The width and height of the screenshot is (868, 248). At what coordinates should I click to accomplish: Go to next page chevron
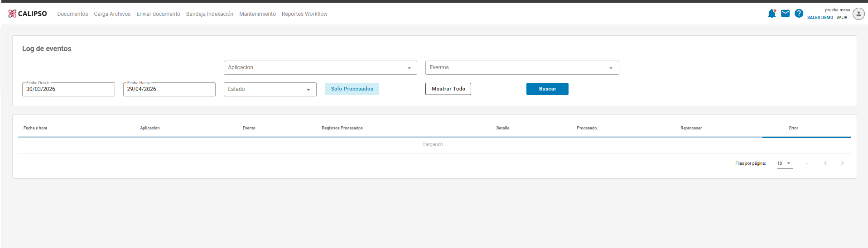click(842, 163)
